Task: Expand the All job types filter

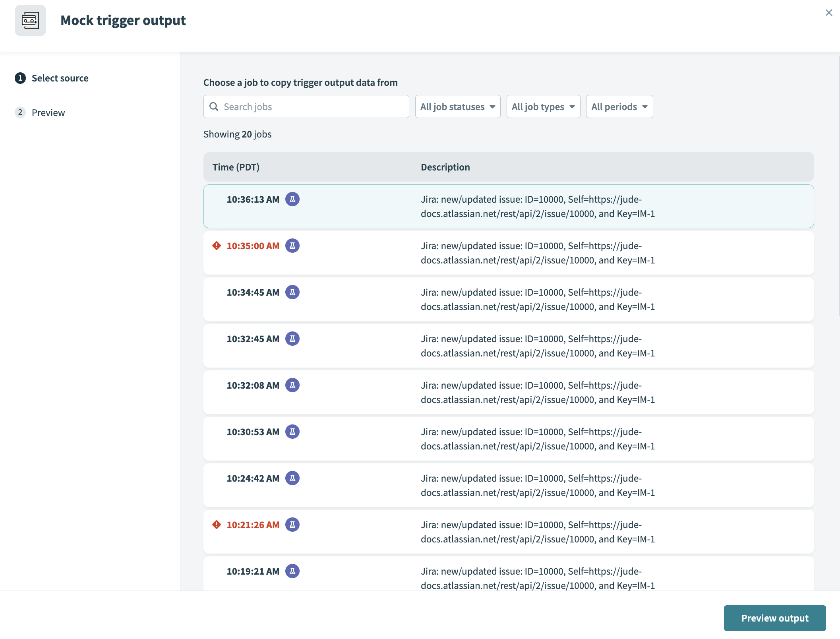Action: (542, 106)
